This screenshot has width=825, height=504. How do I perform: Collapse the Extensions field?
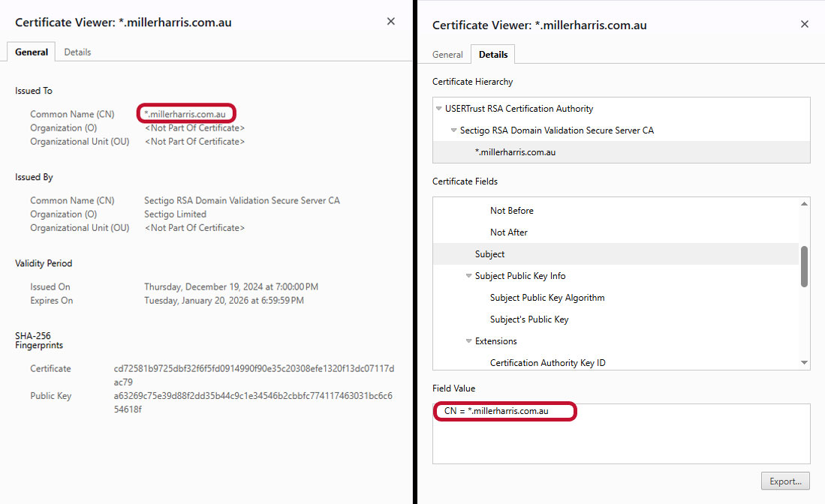point(468,340)
